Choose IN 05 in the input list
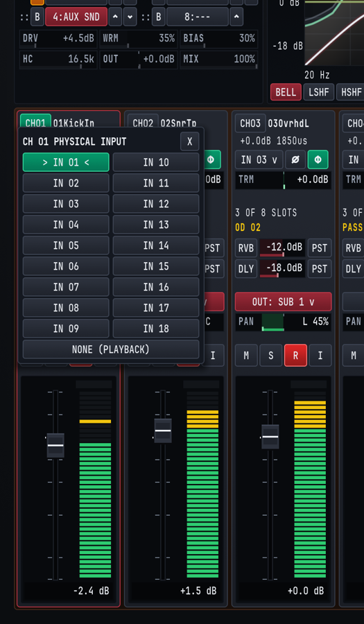Screen dimensions: 364x624 point(66,245)
